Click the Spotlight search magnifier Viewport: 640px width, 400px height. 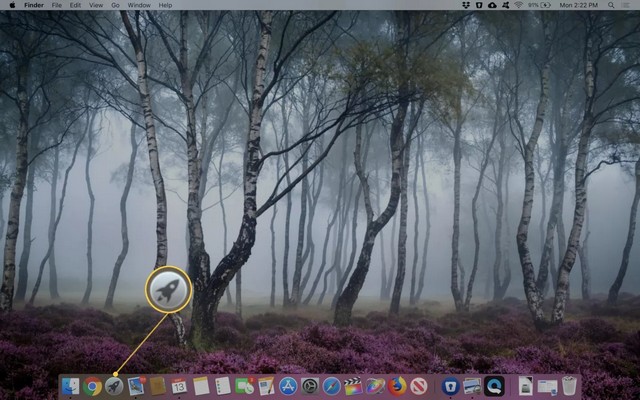tap(610, 5)
